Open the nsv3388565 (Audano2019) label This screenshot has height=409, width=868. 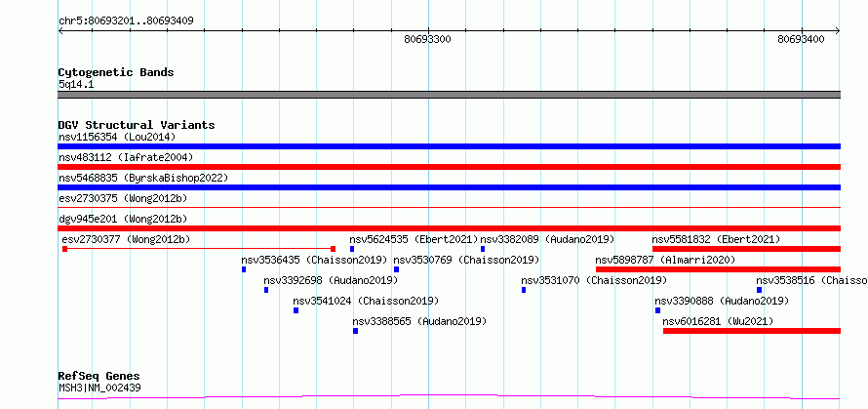(419, 321)
